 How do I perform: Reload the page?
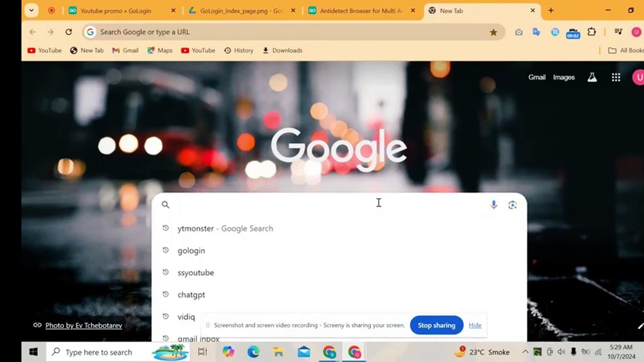coord(68,32)
